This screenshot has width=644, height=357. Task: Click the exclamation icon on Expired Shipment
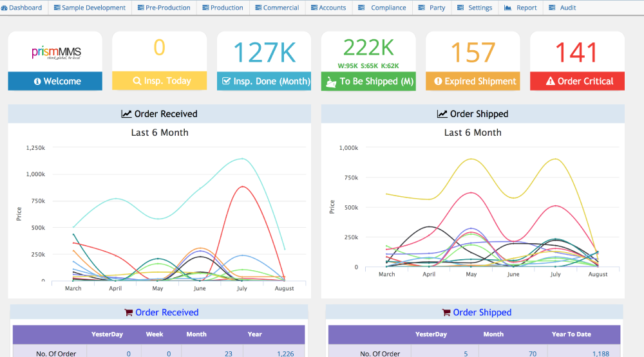click(x=438, y=82)
